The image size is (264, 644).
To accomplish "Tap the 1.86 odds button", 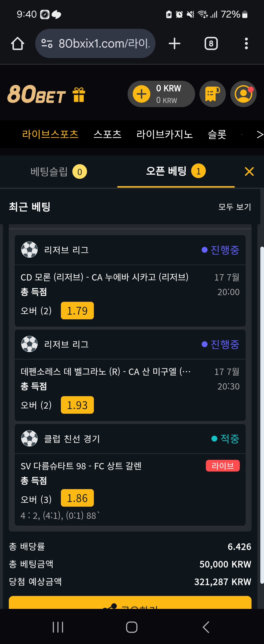I will pos(77,498).
